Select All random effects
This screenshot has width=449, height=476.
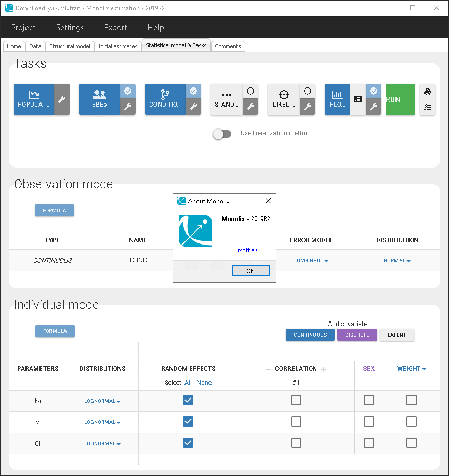(x=188, y=383)
